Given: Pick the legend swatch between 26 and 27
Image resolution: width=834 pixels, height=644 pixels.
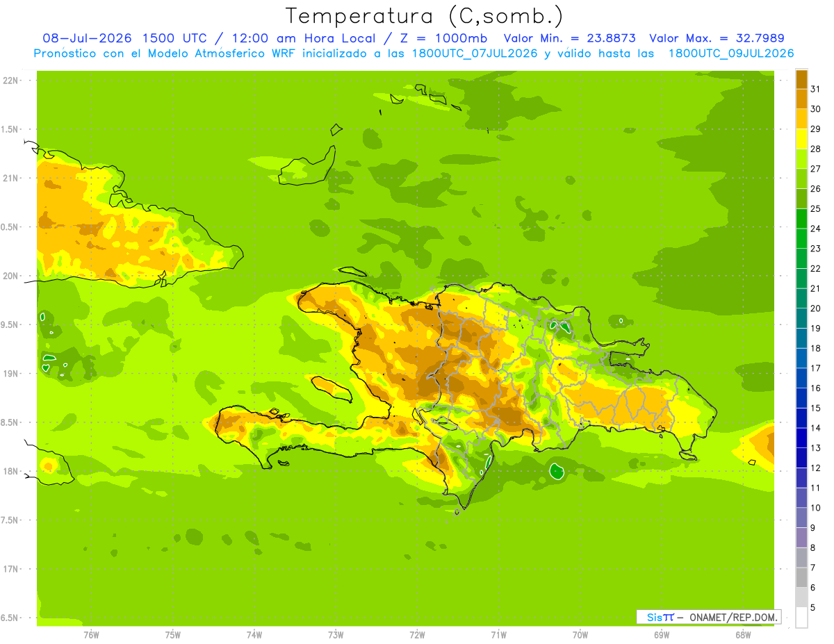Looking at the screenshot, I should click(801, 179).
